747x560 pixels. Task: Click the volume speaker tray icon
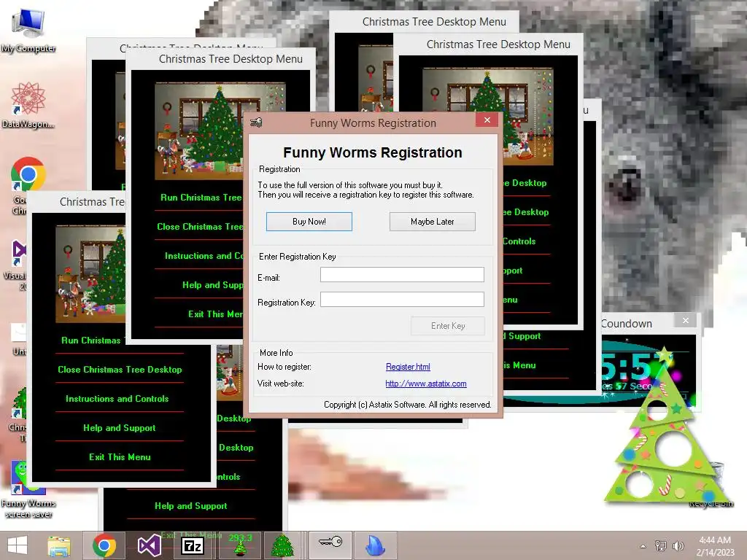tap(678, 545)
